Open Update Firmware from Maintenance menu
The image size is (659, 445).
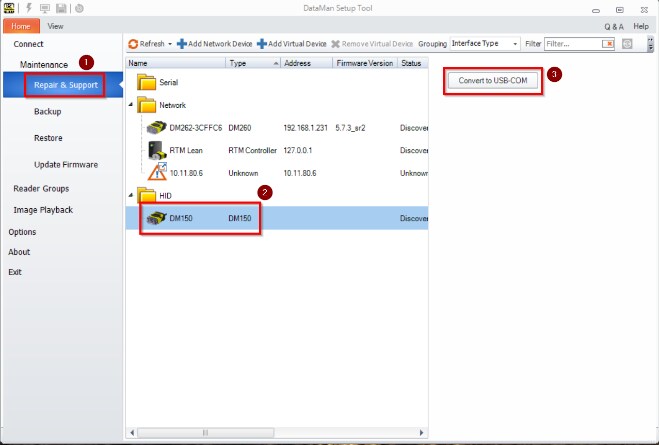point(65,164)
